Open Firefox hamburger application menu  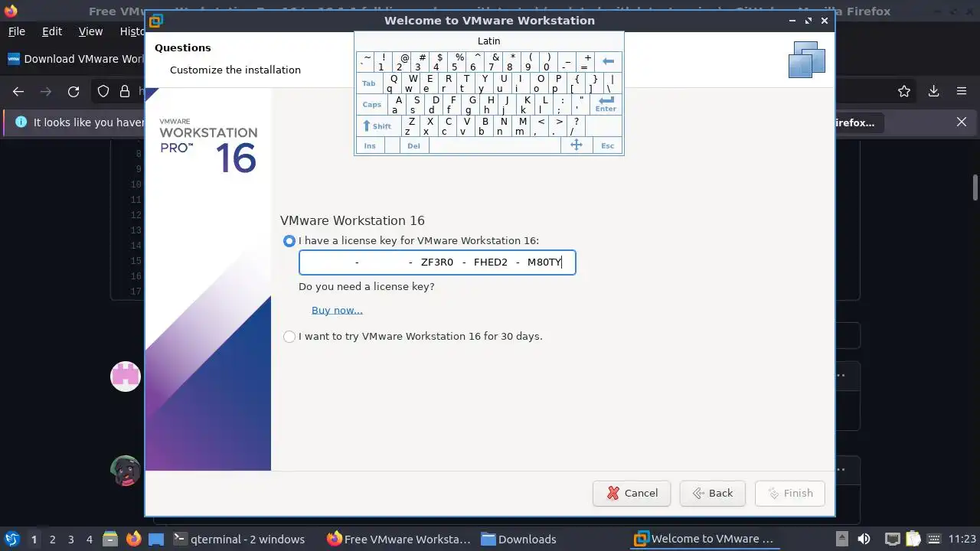click(x=962, y=91)
